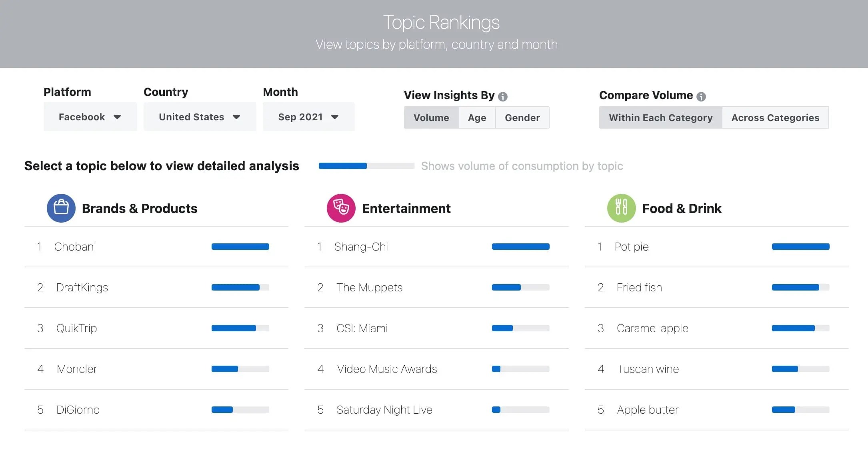Select the Caramel apple topic
This screenshot has height=450, width=868.
tap(652, 328)
